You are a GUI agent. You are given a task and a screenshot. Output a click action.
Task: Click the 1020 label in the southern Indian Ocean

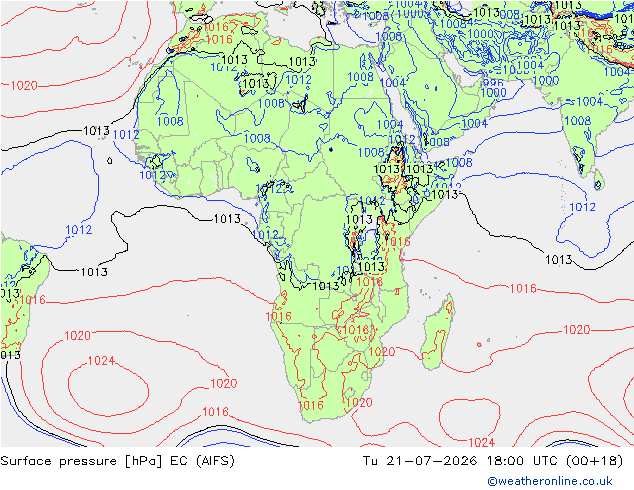coord(577,329)
